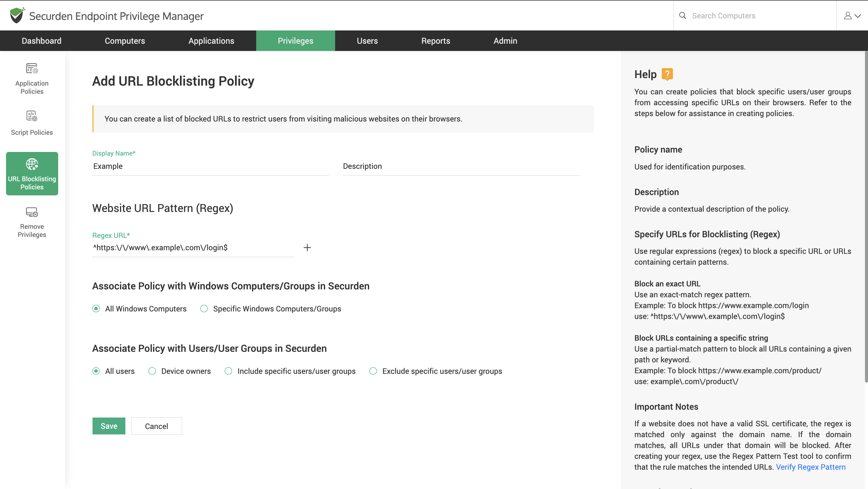Image resolution: width=868 pixels, height=489 pixels.
Task: Select the Privileges tab
Action: pos(295,41)
